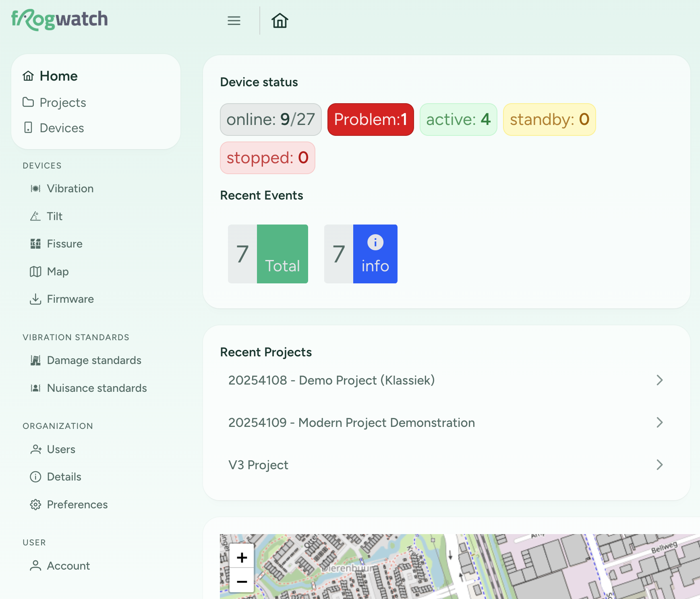Expand the Modern Project Demonstration chevron
The image size is (700, 599).
[659, 422]
